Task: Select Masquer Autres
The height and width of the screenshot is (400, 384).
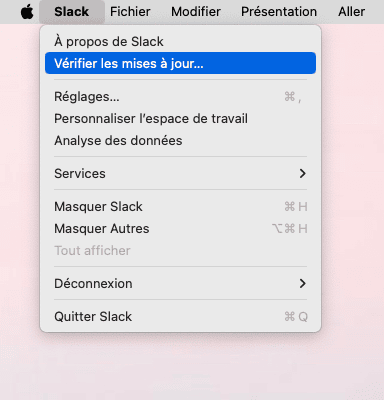Action: (180, 229)
